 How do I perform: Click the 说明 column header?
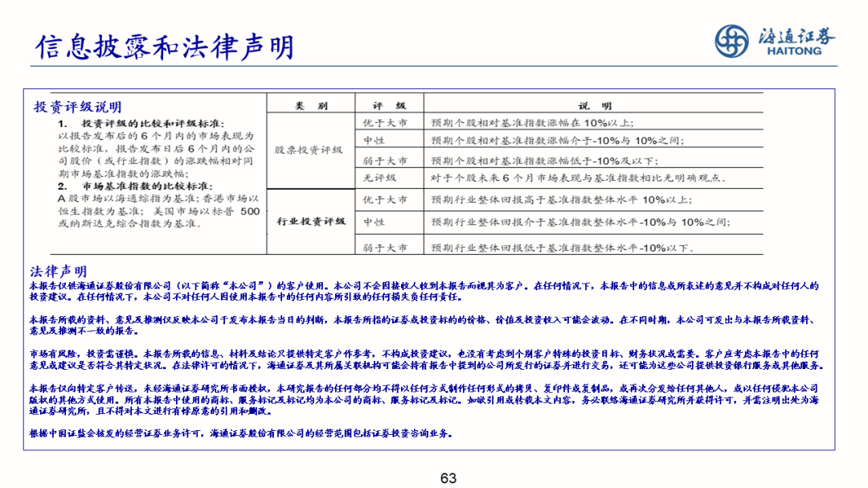595,106
